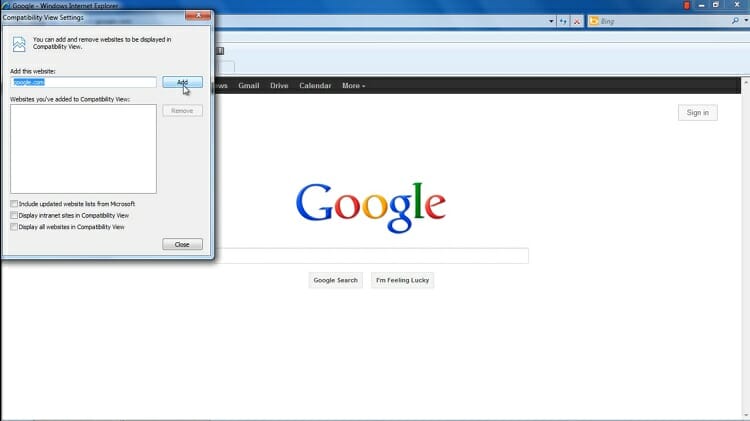
Task: Click the magnifier search icon
Action: (735, 21)
